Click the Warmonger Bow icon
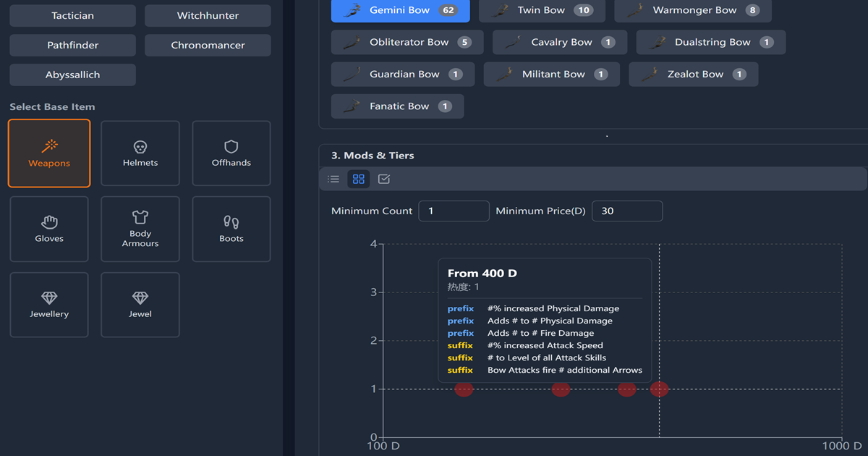The height and width of the screenshot is (456, 868). click(x=634, y=10)
